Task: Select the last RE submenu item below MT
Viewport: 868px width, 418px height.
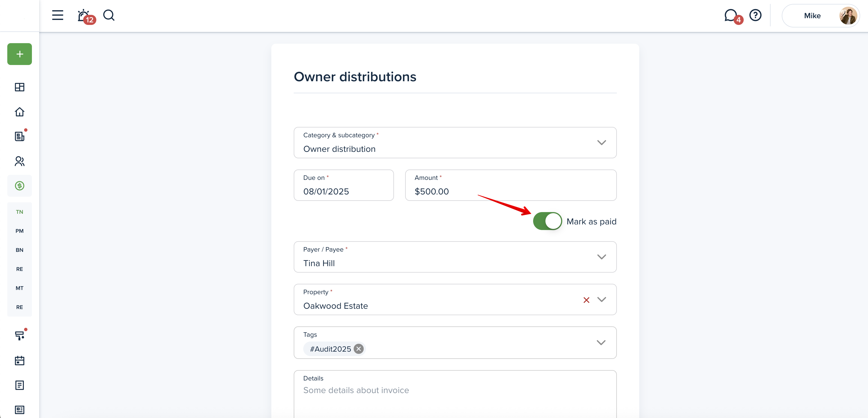Action: tap(20, 307)
